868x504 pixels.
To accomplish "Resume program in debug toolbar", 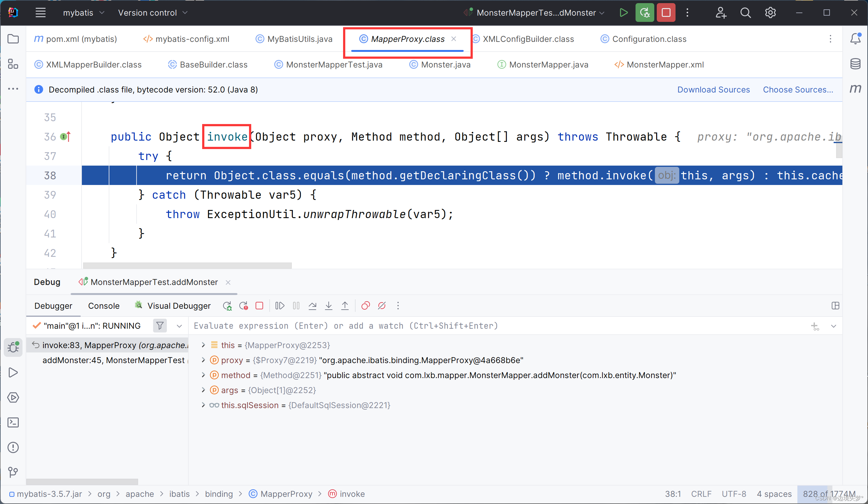I will point(280,306).
